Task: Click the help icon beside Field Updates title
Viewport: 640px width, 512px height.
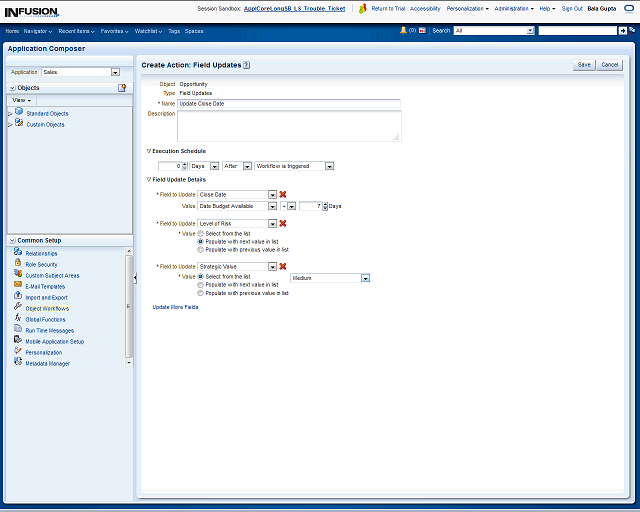Action: pyautogui.click(x=246, y=65)
